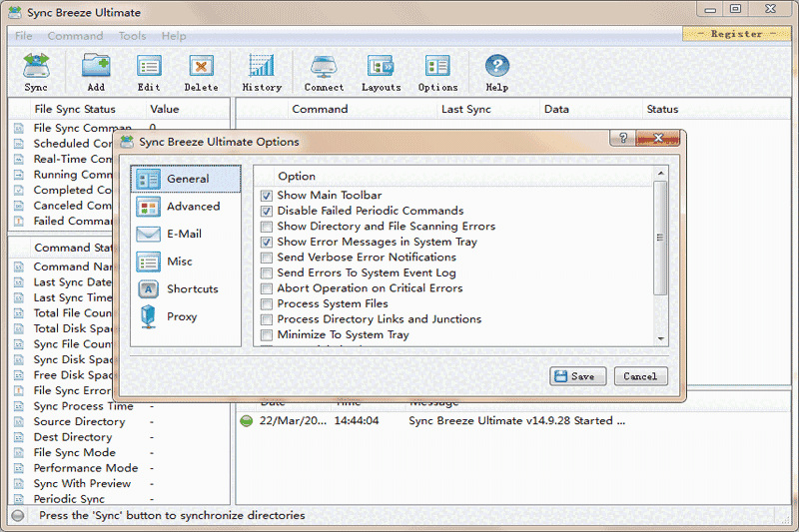Click the Save button
799x532 pixels.
coord(578,376)
